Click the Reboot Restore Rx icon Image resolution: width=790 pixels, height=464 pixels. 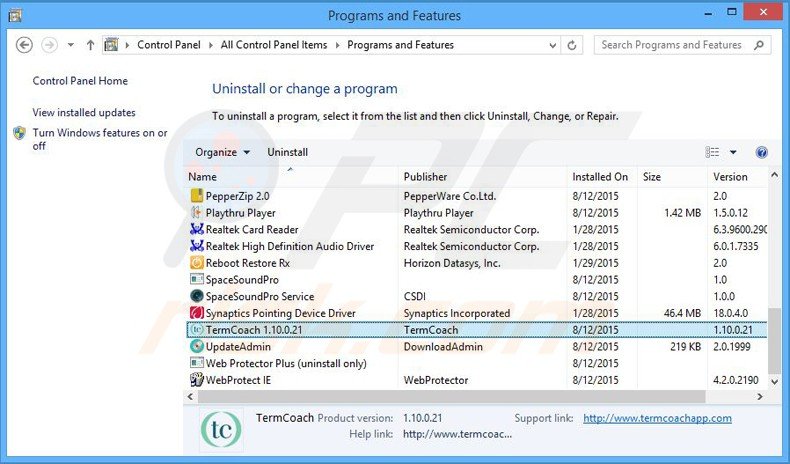tap(197, 262)
